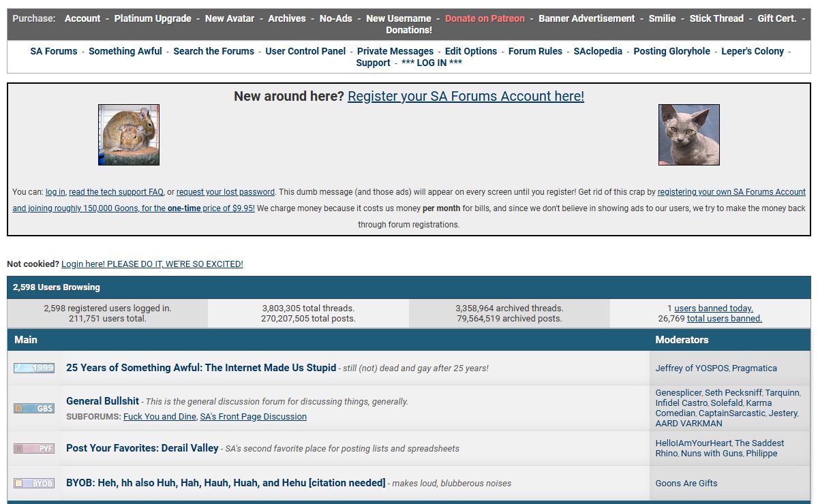Select Smilie purchase option

[x=663, y=18]
